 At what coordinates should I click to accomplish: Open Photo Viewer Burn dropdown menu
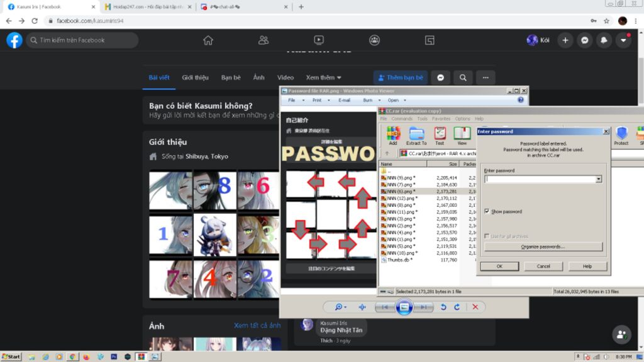[370, 100]
